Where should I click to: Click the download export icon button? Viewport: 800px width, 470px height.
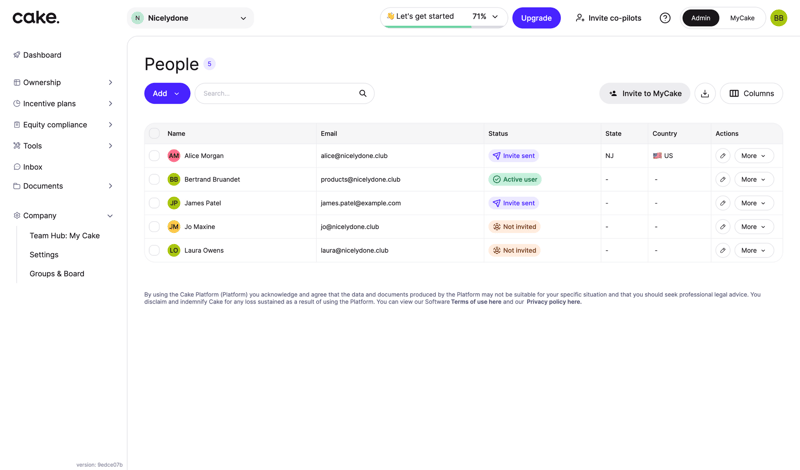(x=705, y=94)
